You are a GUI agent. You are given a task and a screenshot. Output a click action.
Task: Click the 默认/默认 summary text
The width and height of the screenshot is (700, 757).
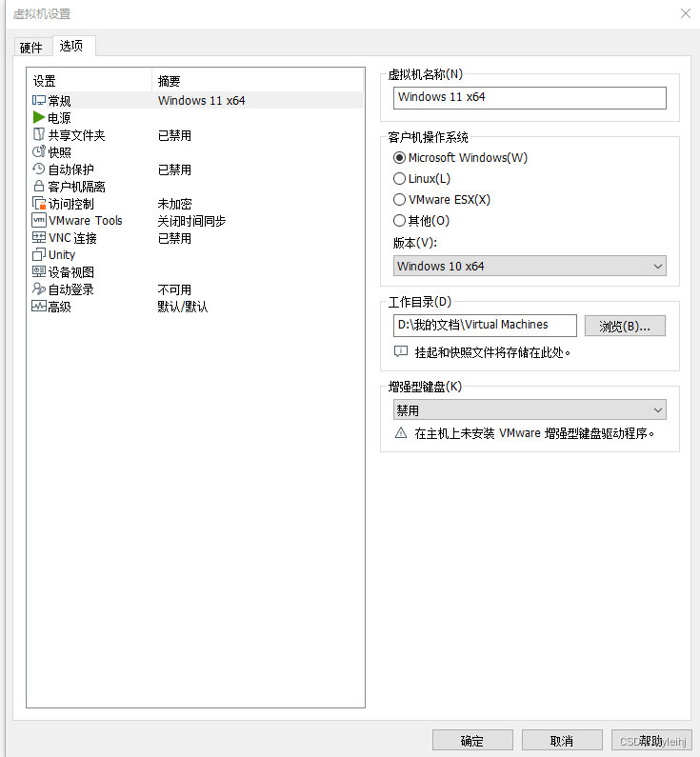click(x=183, y=307)
